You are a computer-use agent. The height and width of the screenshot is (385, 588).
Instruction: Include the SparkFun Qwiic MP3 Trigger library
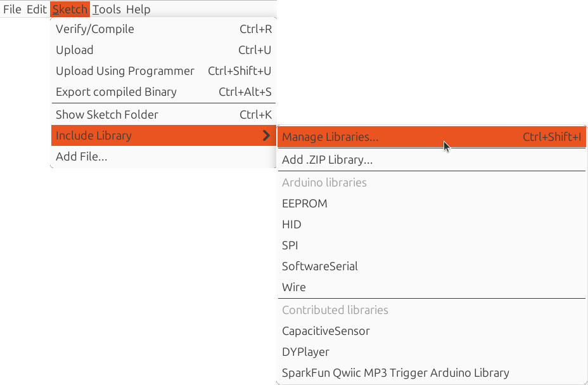coord(395,373)
